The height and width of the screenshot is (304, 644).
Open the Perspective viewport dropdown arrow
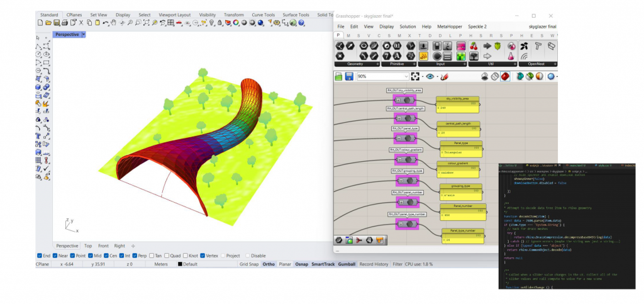[x=84, y=35]
